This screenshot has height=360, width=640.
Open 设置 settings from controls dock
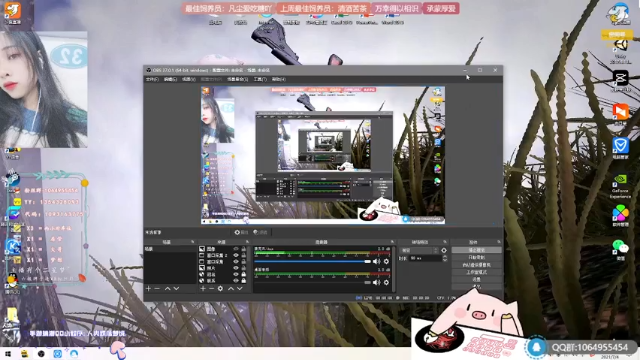(x=476, y=280)
